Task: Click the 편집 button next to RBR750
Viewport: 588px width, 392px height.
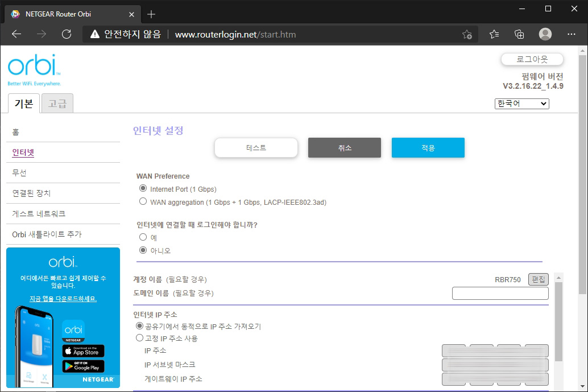Action: pos(539,279)
